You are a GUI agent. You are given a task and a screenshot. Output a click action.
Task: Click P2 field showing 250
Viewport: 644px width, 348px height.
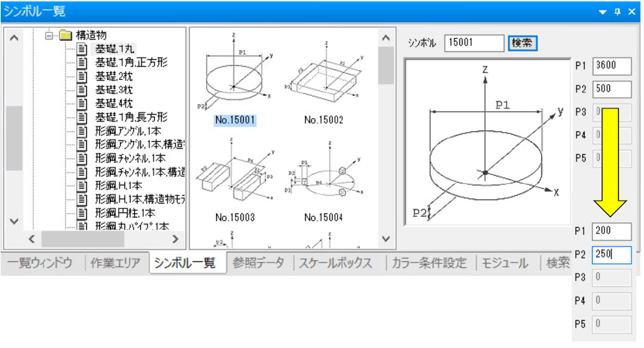(611, 254)
